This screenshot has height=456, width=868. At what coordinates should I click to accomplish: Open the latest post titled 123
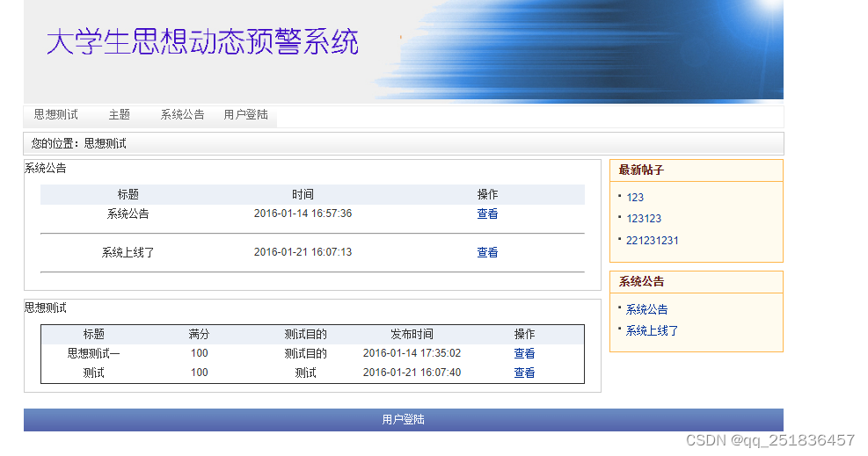(635, 198)
